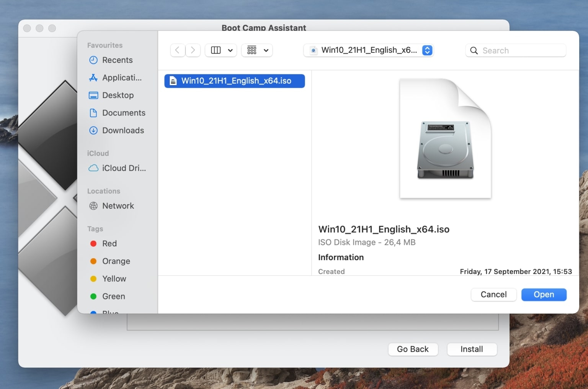Click the magnifying glass search icon
Viewport: 588px width, 389px height.
coord(474,51)
